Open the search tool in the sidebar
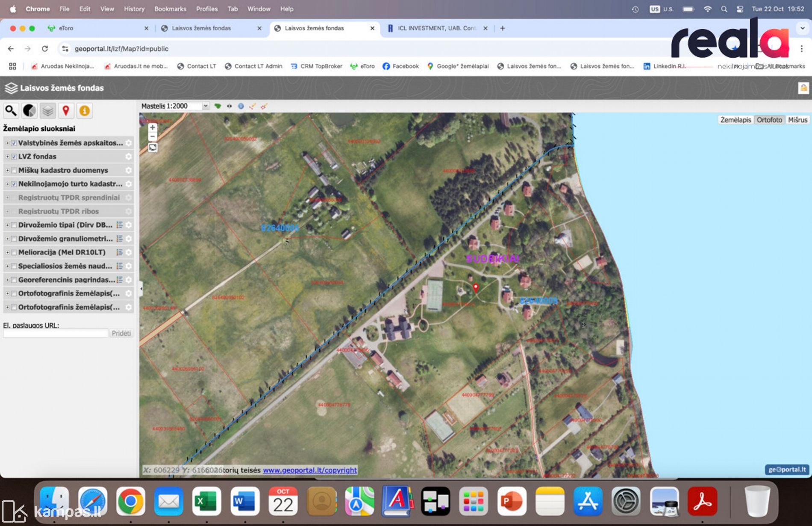 [x=11, y=111]
